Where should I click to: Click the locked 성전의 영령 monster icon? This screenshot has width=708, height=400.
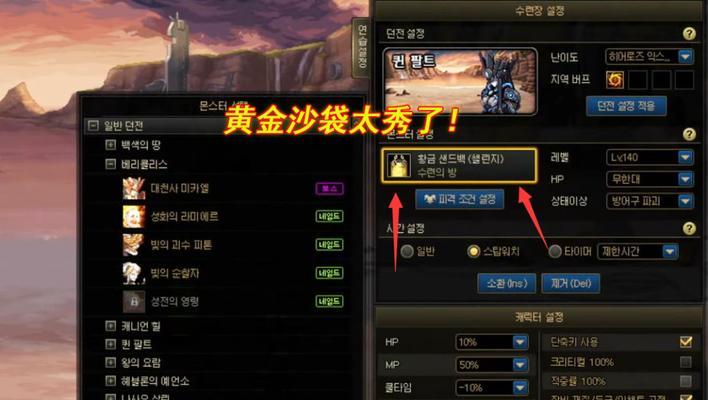(134, 302)
